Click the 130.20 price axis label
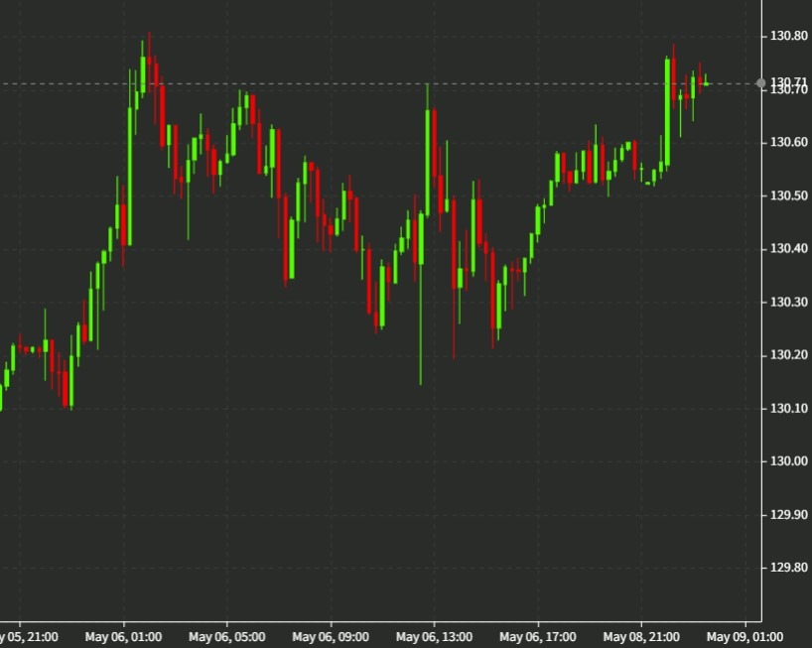Image resolution: width=812 pixels, height=648 pixels. tap(789, 355)
